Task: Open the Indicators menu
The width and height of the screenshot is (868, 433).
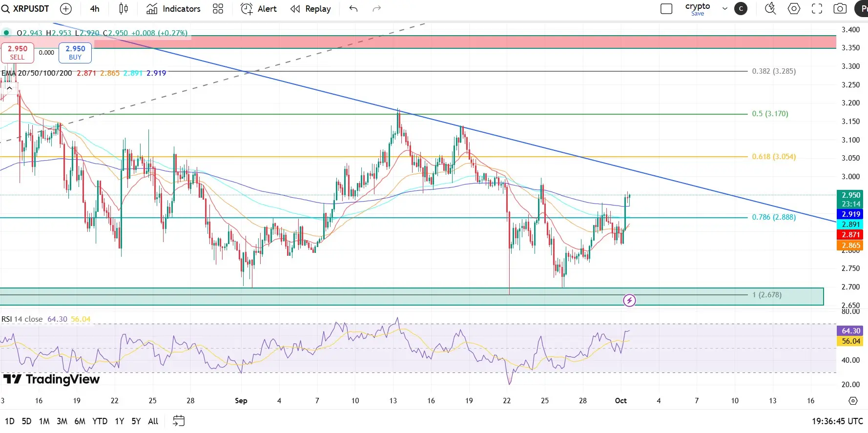Action: click(x=173, y=9)
